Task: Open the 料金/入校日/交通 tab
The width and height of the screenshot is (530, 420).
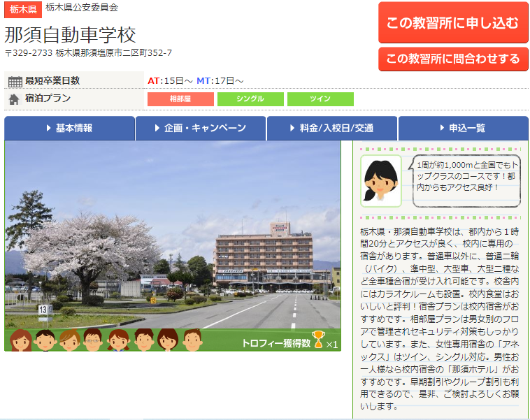Action: click(x=332, y=129)
